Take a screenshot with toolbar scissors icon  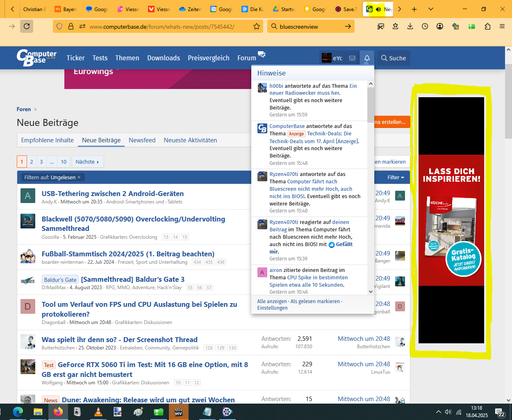[381, 26]
